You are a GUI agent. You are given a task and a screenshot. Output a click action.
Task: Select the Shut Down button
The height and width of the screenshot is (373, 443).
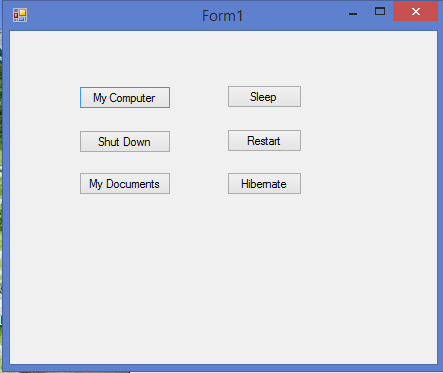point(125,142)
